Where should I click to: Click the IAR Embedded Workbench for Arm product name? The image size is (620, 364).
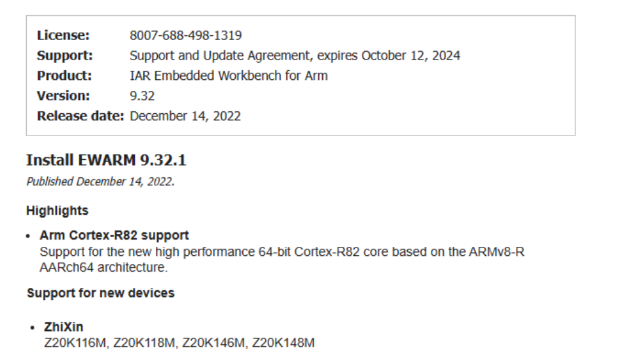click(x=228, y=76)
